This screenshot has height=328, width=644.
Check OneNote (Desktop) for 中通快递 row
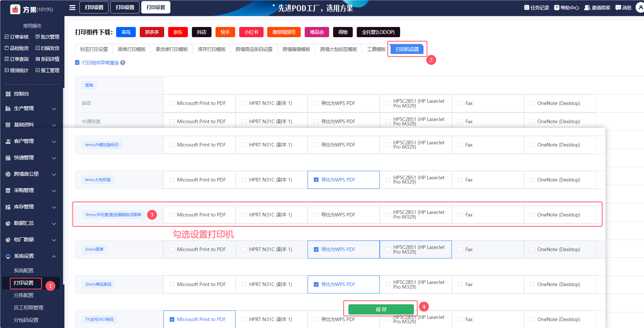(x=532, y=122)
